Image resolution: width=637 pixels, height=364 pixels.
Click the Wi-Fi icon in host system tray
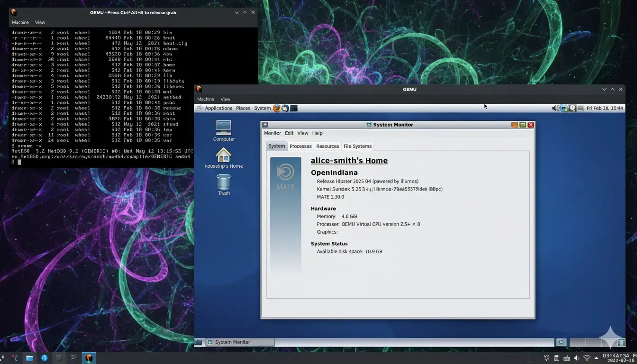[x=587, y=358]
